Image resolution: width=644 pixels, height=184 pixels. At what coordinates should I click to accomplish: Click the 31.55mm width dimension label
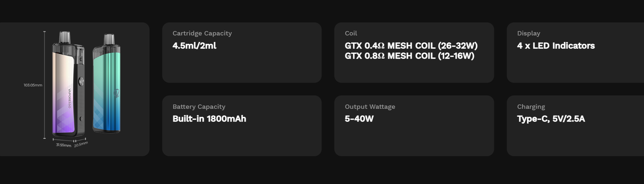coord(64,145)
